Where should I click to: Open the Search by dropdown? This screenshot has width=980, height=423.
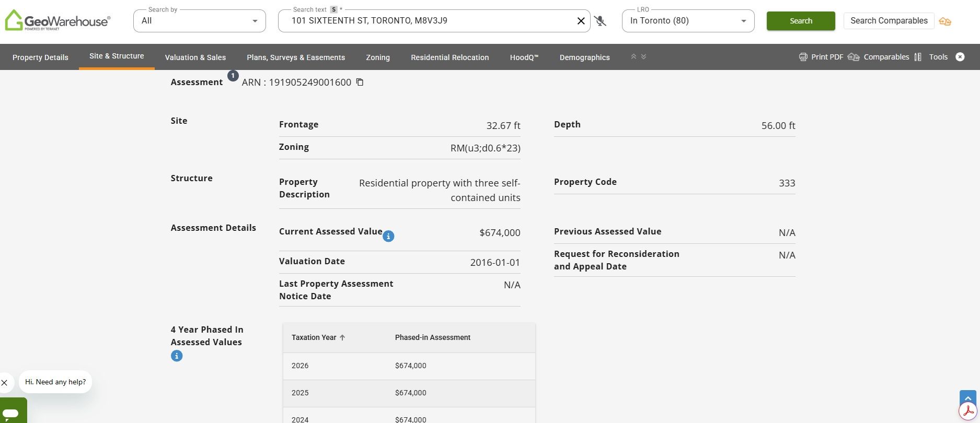click(x=199, y=21)
